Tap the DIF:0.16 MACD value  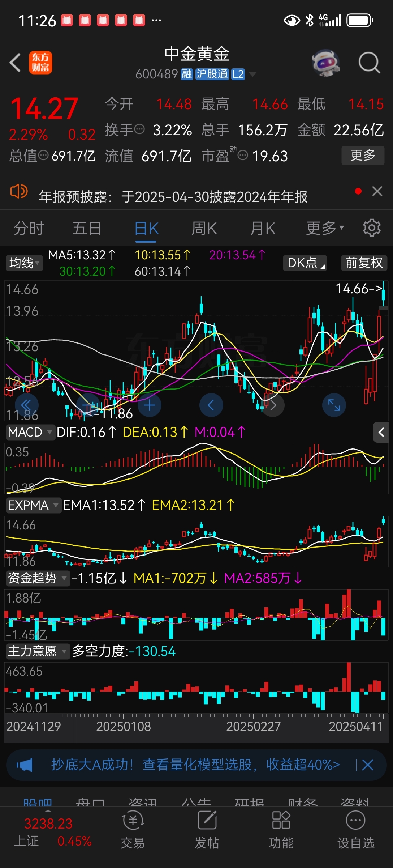[x=87, y=432]
